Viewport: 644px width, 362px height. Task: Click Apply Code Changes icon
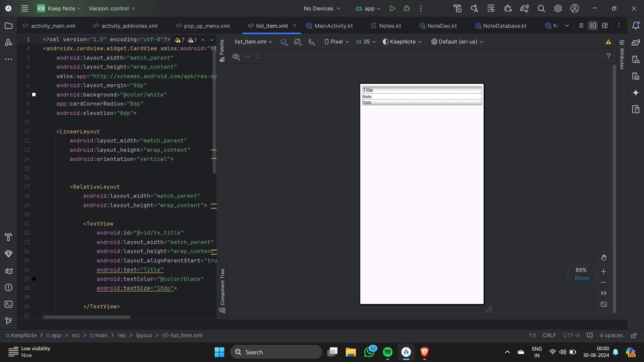pyautogui.click(x=491, y=8)
